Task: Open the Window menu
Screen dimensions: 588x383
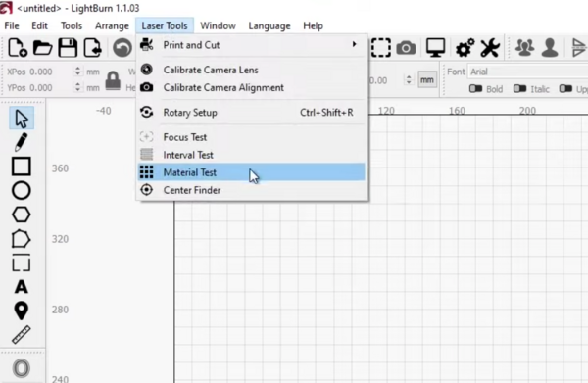Action: [218, 25]
